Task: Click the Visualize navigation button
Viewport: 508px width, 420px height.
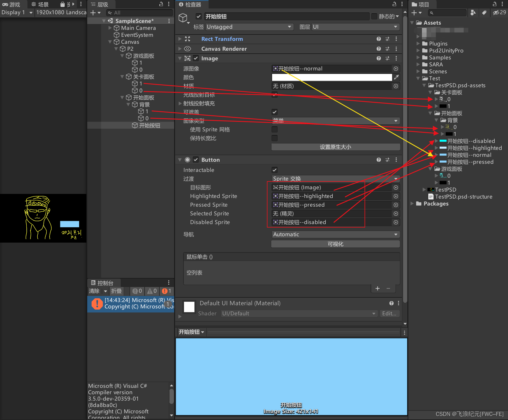Action: [336, 244]
